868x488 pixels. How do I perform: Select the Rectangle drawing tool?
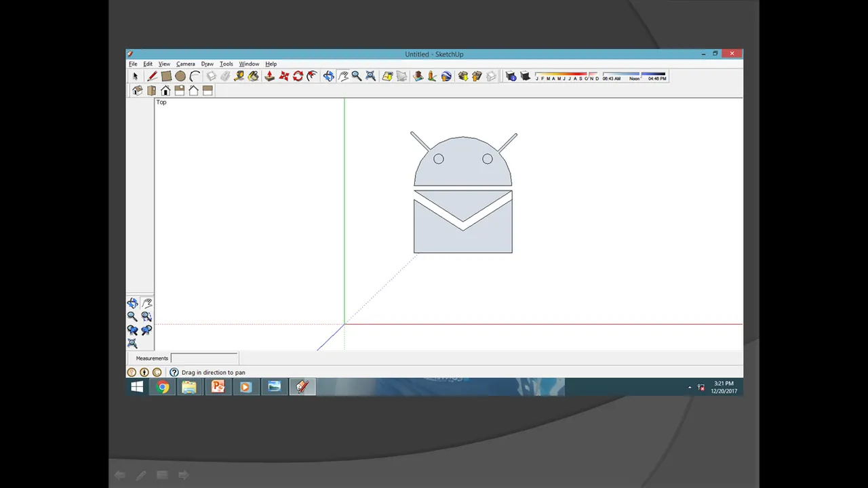click(166, 77)
